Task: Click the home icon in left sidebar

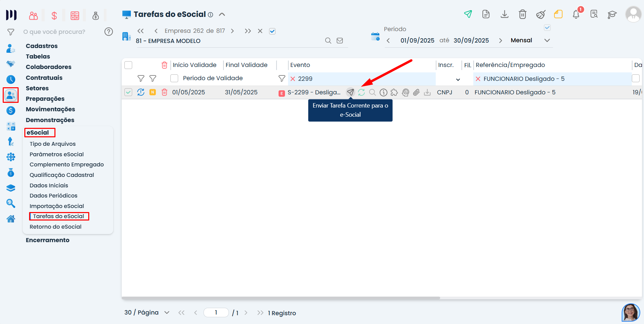Action: pos(11,219)
